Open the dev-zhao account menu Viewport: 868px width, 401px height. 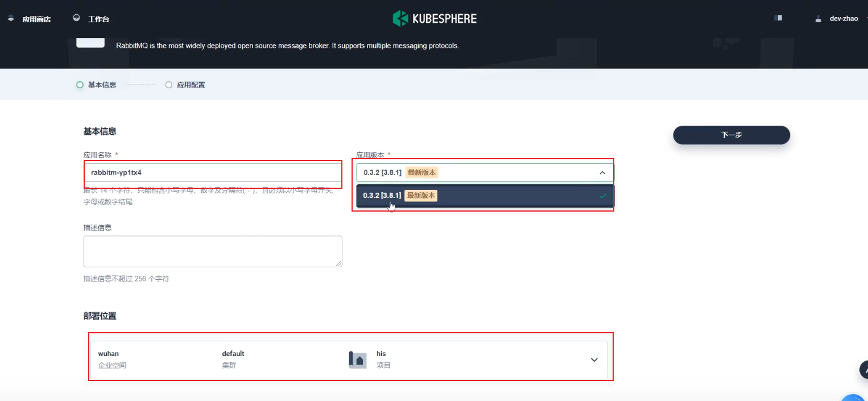(844, 19)
